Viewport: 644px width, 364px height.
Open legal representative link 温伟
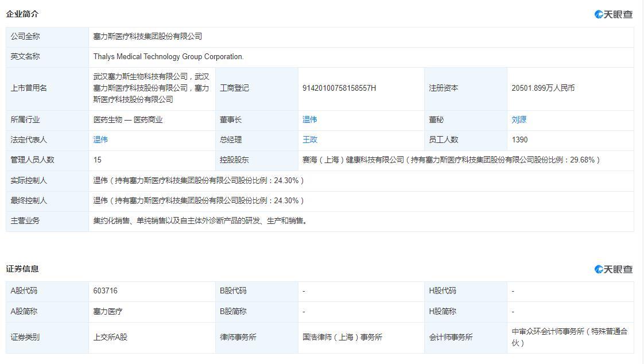coord(100,140)
